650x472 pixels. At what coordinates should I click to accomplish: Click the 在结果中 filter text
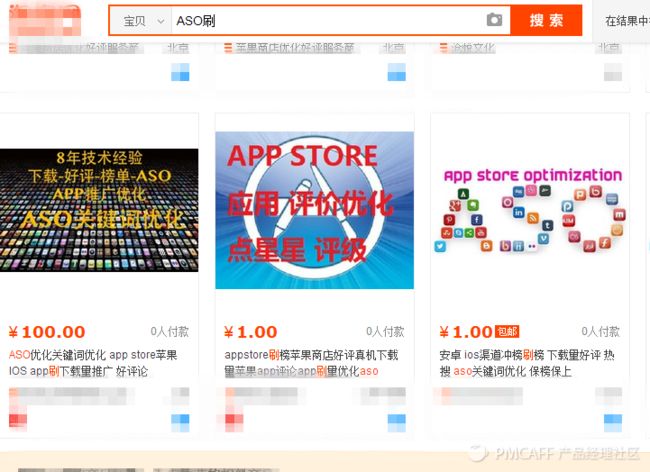click(627, 21)
